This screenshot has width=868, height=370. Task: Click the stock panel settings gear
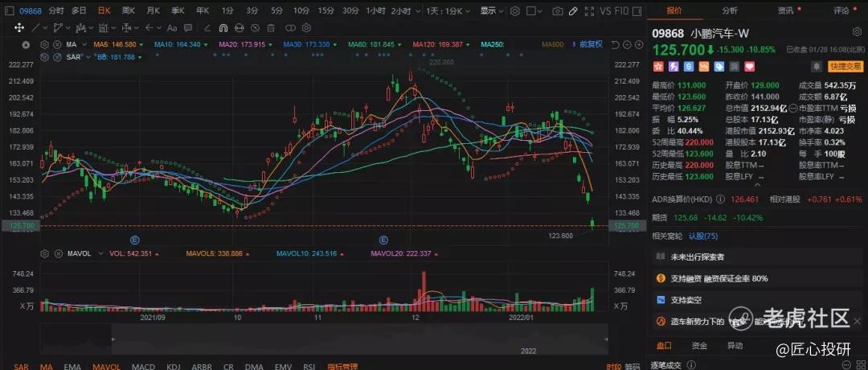coord(858,33)
